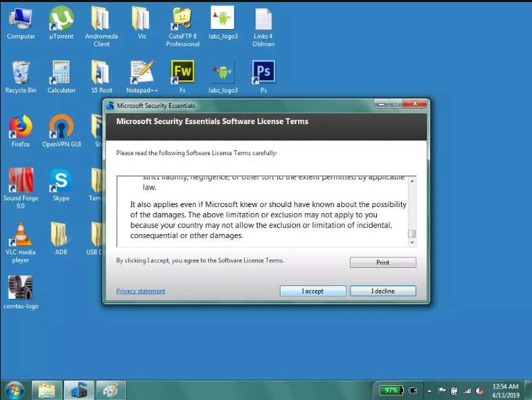Viewport: 532px width, 400px height.
Task: Open Links 4 Oldman text file
Action: [x=263, y=26]
